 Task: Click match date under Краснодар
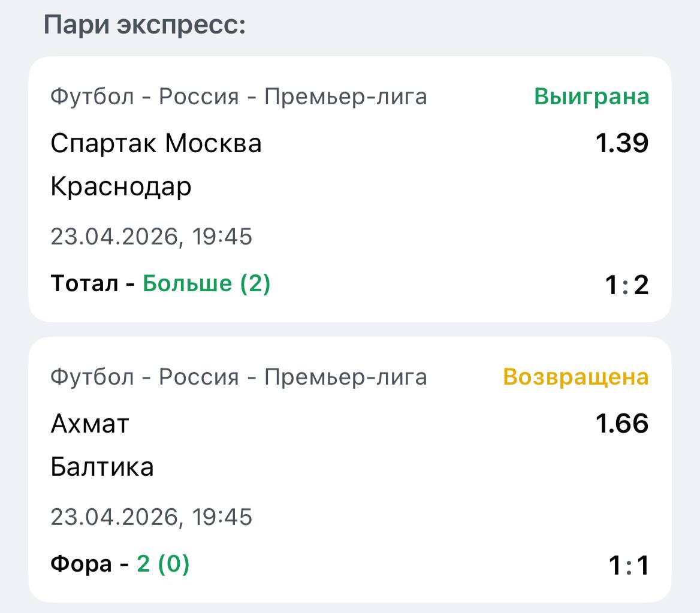coord(152,237)
